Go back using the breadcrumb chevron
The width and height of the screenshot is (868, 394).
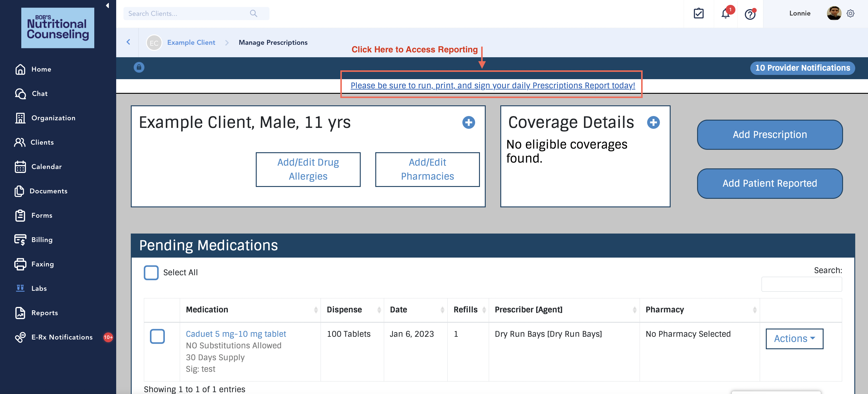[x=128, y=42]
